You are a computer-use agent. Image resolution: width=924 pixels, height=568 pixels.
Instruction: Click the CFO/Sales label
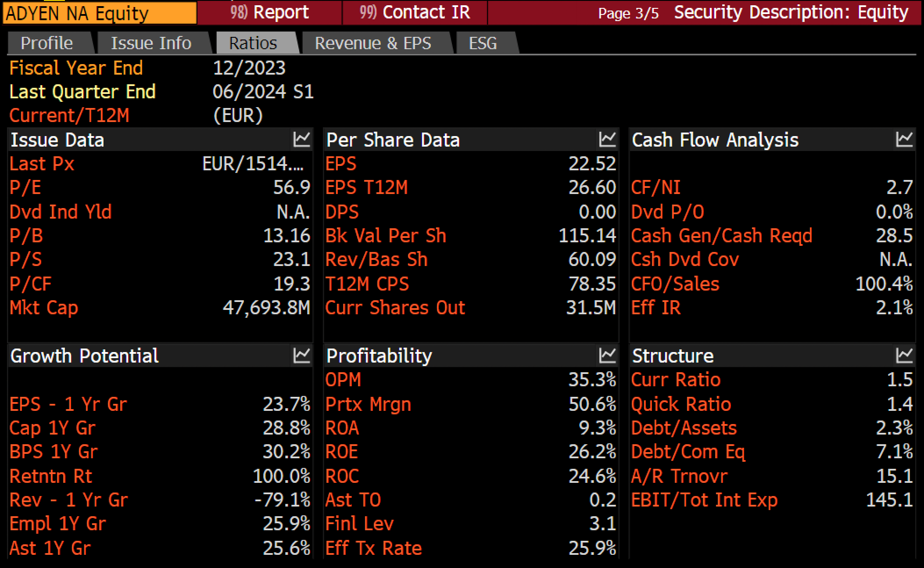coord(675,284)
